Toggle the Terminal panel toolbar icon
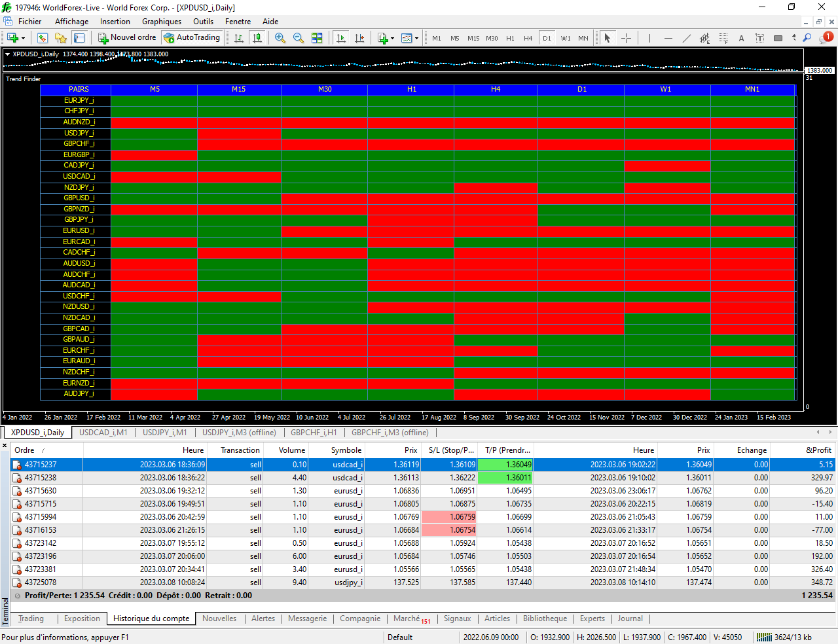 pyautogui.click(x=79, y=38)
